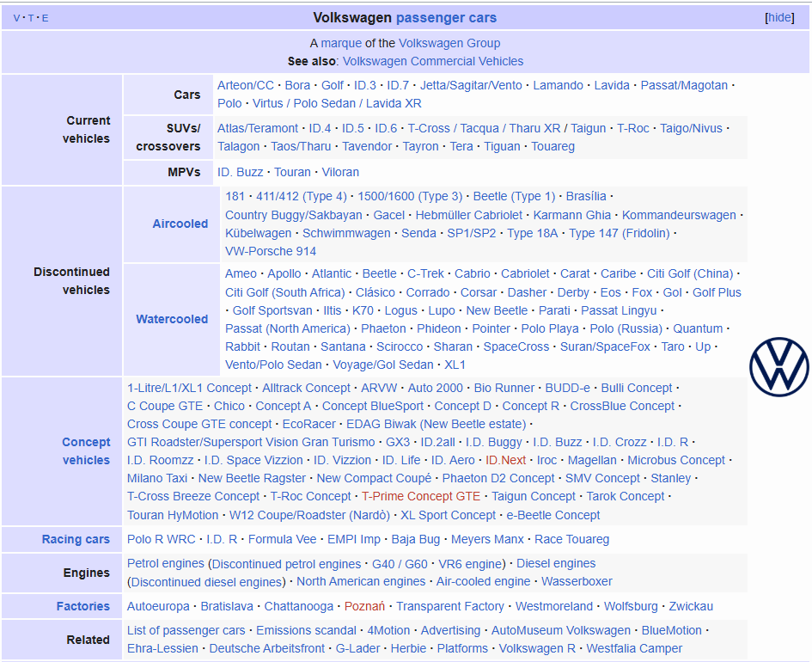Viewport: 812px width, 662px height.
Task: Open the Aircooled group heading link
Action: 180,224
